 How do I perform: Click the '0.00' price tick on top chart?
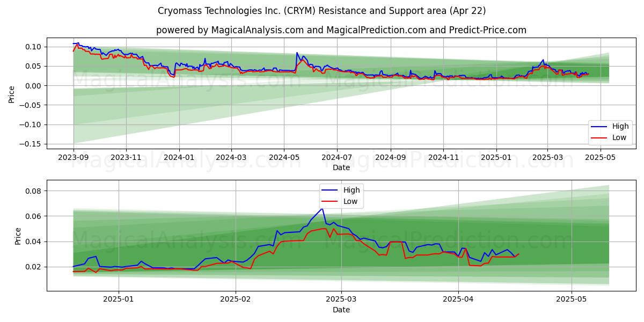(34, 86)
